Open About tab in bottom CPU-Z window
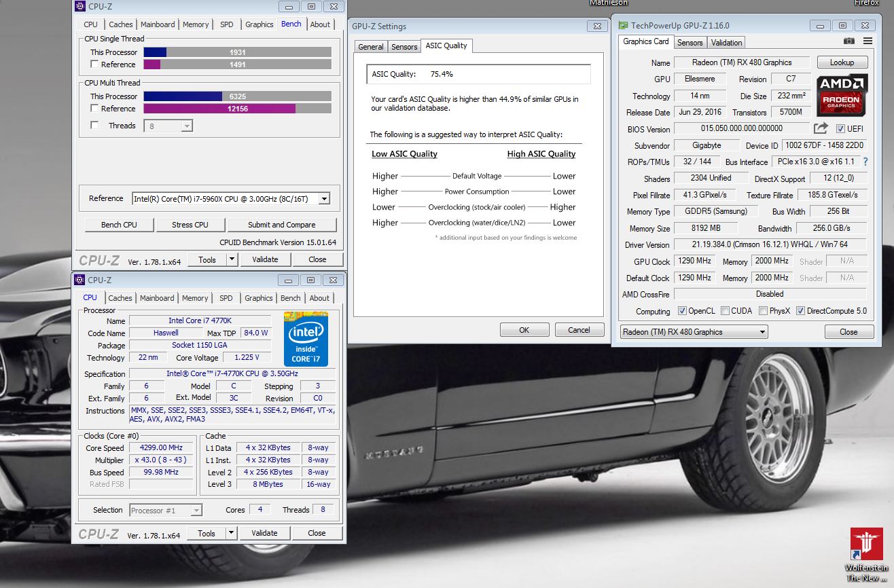 coord(319,298)
